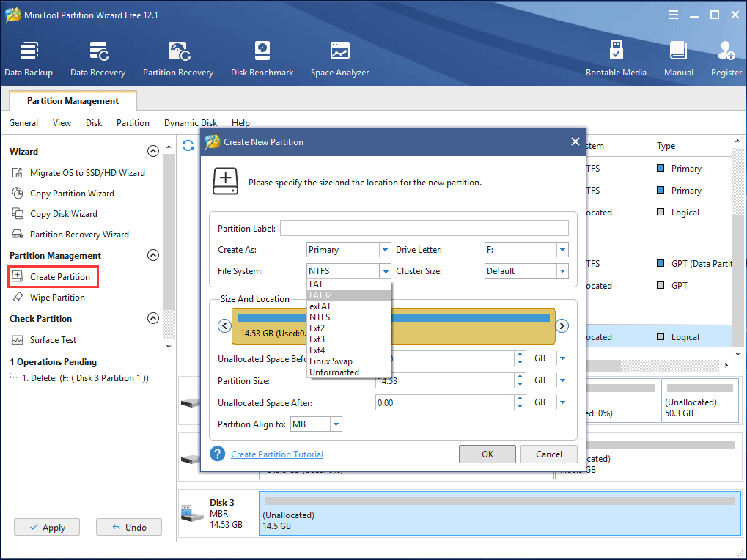Click OK to create partition
This screenshot has height=560, width=747.
point(487,454)
